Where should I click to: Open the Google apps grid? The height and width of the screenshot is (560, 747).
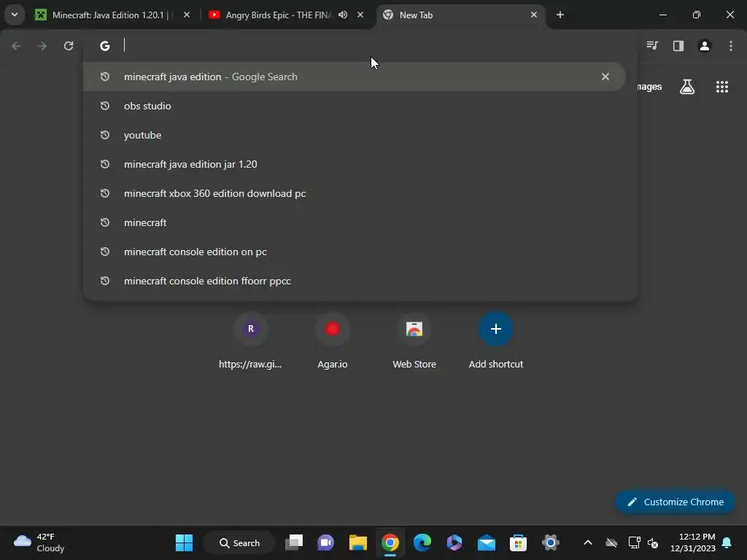click(721, 87)
